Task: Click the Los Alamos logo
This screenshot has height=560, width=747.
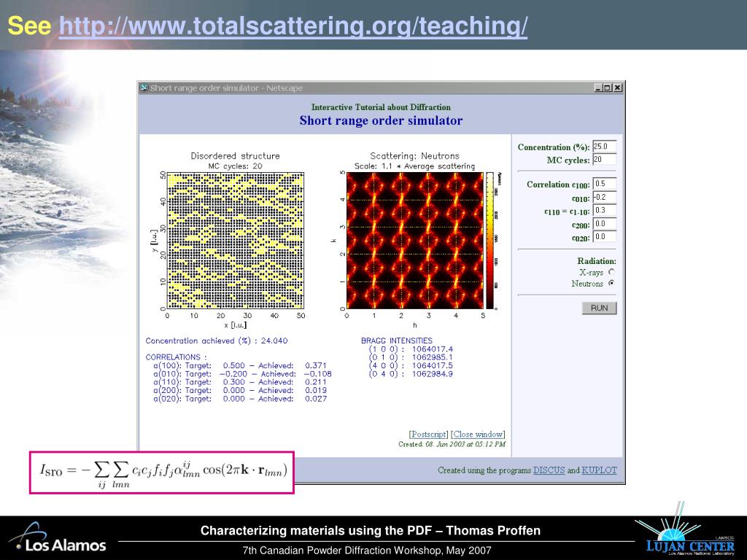Action: click(58, 539)
